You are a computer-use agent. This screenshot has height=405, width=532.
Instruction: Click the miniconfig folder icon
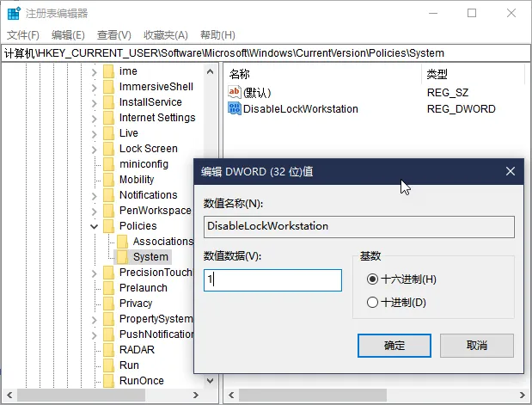[x=108, y=164]
